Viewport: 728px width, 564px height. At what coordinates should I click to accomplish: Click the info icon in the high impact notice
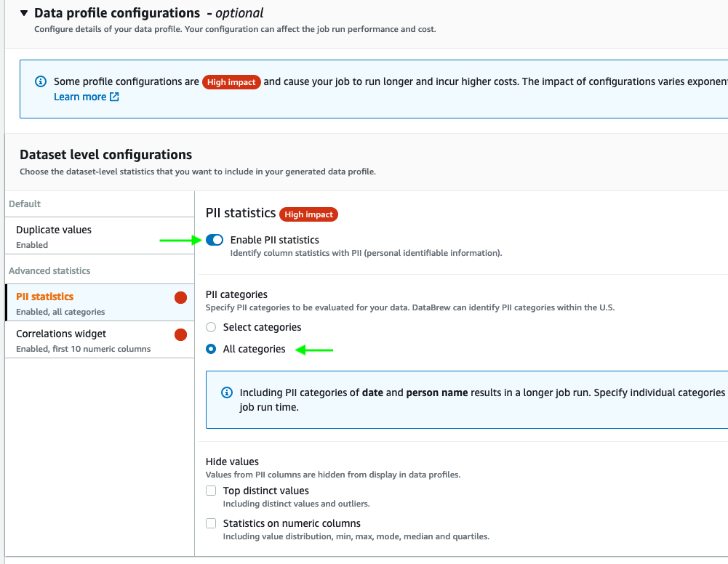click(x=41, y=81)
